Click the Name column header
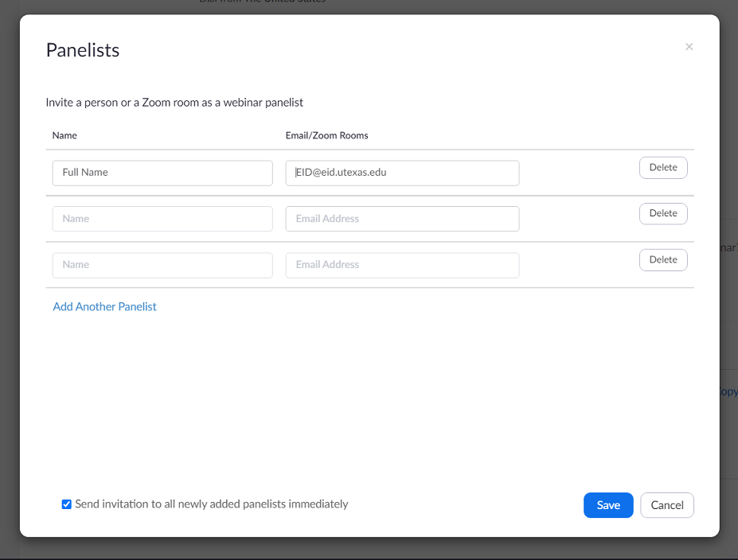 (64, 135)
